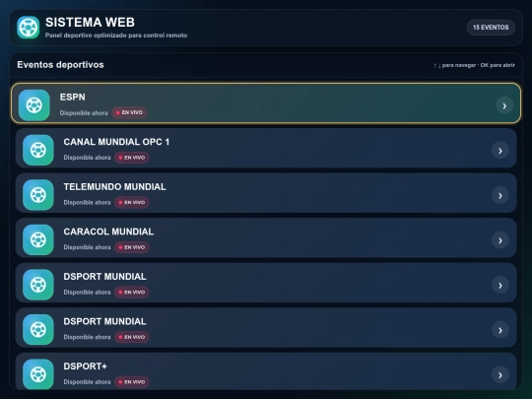
Task: Click the navigation hint 'OK para abrir'
Action: 498,65
